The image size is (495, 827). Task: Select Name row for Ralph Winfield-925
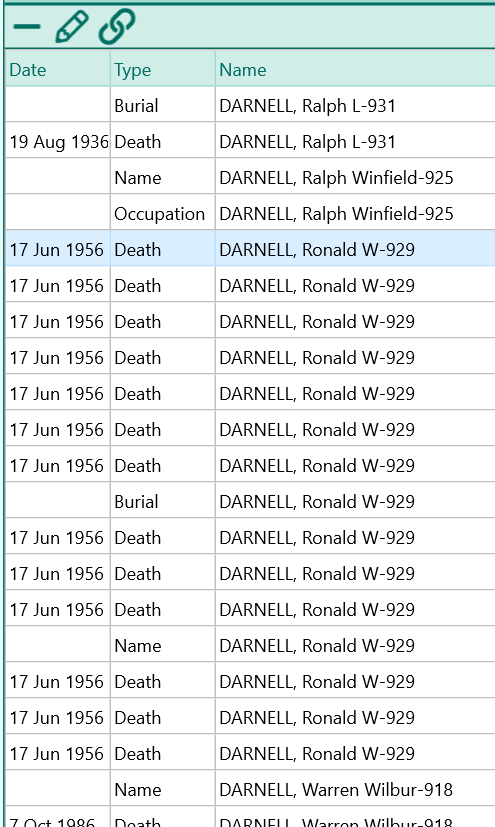(250, 178)
